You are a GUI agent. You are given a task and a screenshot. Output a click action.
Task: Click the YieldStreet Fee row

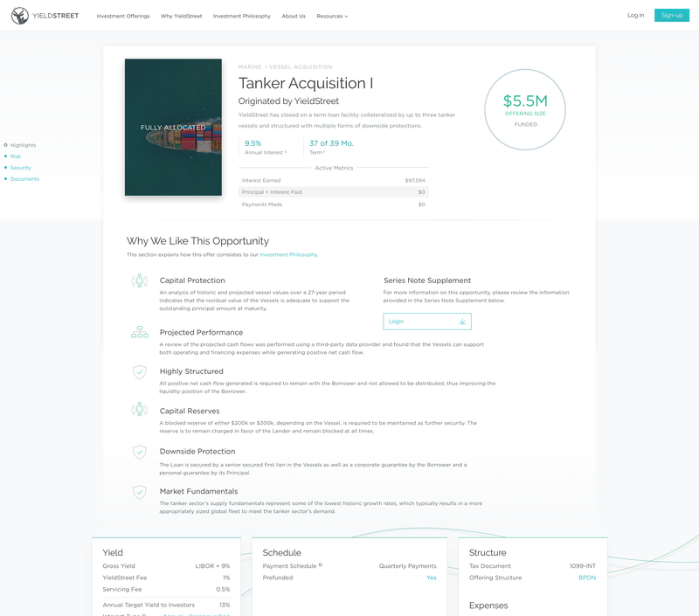point(166,578)
